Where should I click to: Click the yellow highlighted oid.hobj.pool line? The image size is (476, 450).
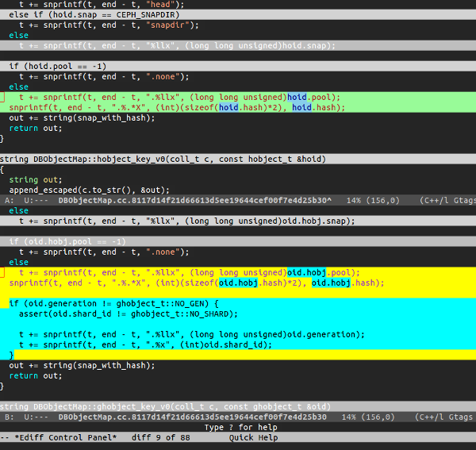[238, 272]
